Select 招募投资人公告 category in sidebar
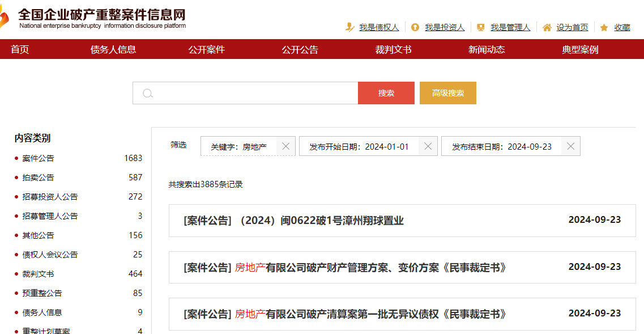This screenshot has width=644, height=334. [50, 197]
